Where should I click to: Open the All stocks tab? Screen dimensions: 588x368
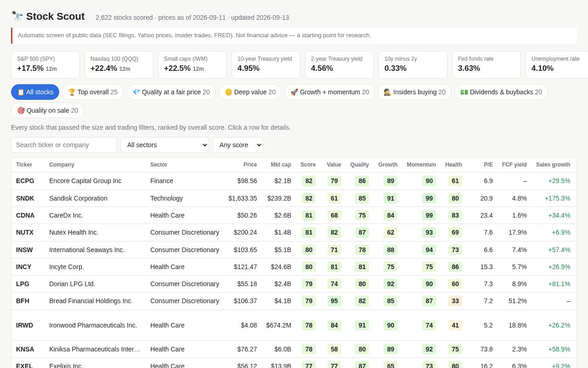(35, 92)
